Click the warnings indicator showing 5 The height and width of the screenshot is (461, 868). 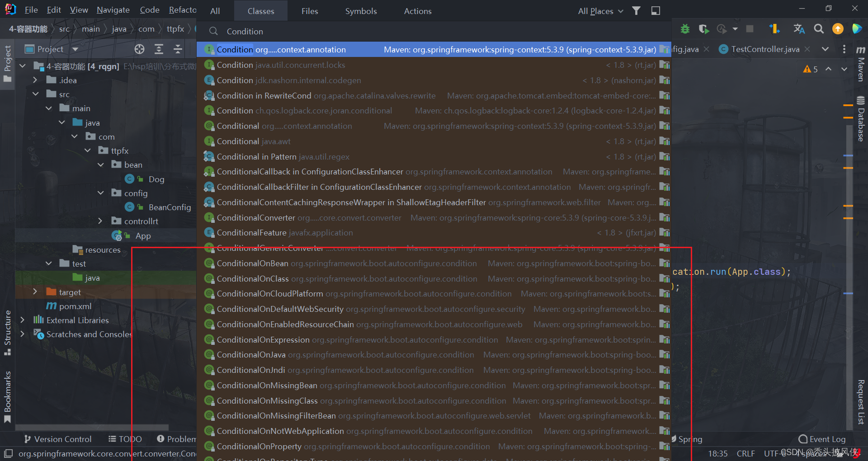[810, 69]
